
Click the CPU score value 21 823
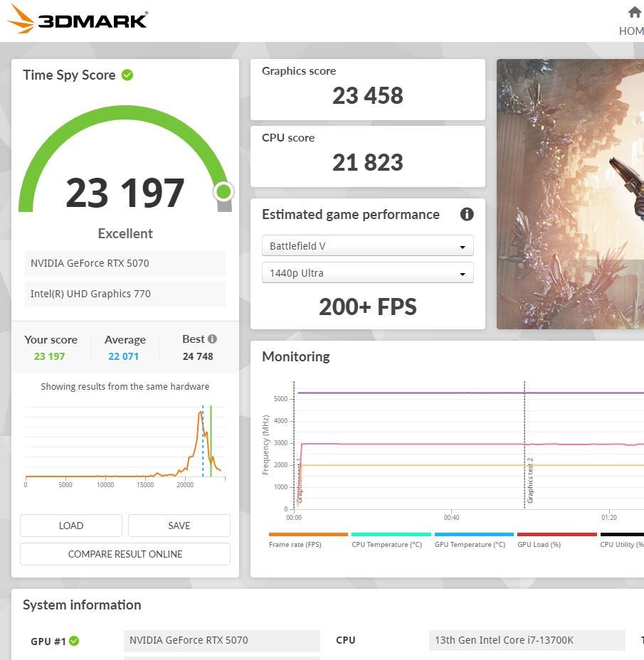368,162
